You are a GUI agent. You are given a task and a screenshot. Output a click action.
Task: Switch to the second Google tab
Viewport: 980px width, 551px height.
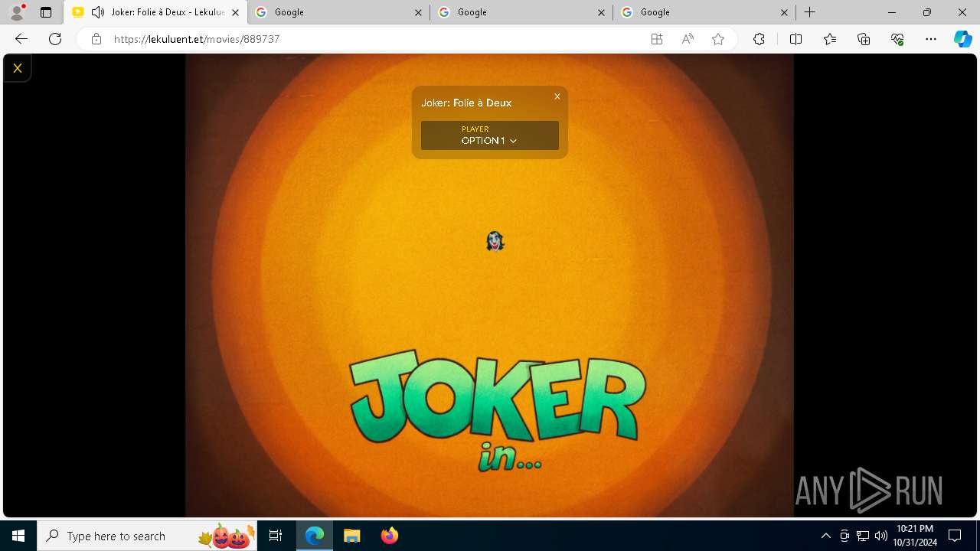pos(521,12)
